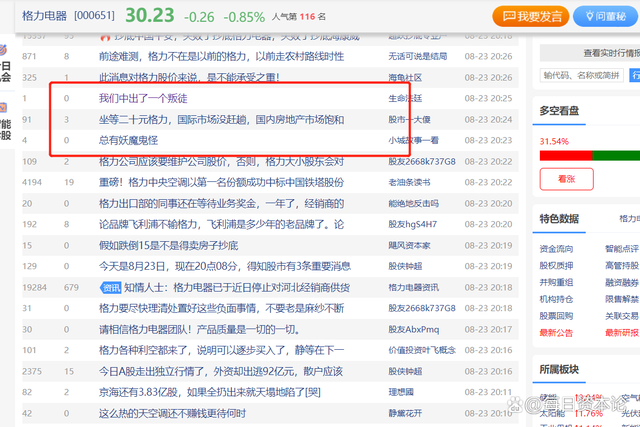
Task: Open post 格力公司应该要维护公司股价
Action: (221, 162)
